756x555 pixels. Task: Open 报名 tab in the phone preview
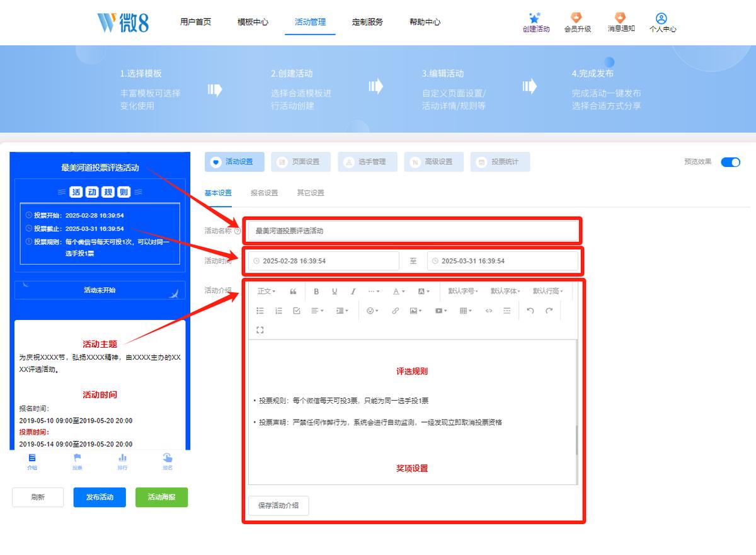(x=168, y=462)
